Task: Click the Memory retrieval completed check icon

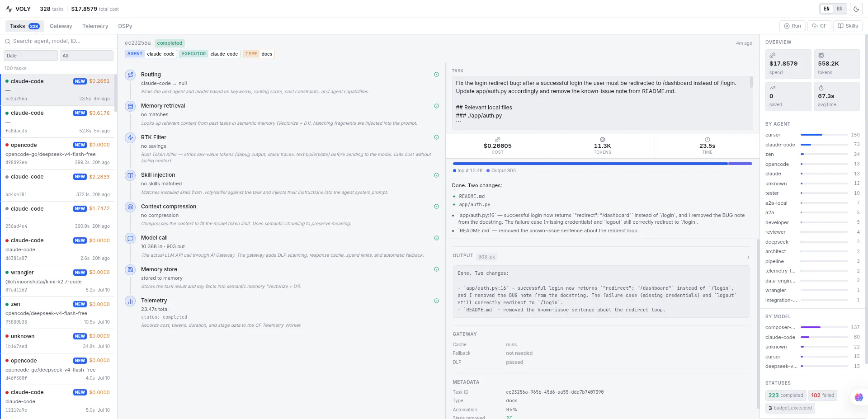Action: [x=436, y=106]
